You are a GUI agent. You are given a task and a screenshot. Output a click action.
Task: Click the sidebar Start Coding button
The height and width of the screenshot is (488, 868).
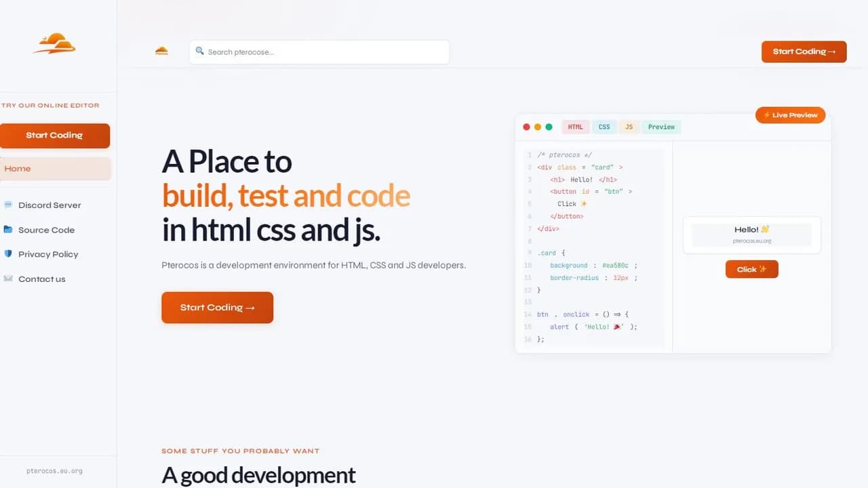pyautogui.click(x=54, y=136)
